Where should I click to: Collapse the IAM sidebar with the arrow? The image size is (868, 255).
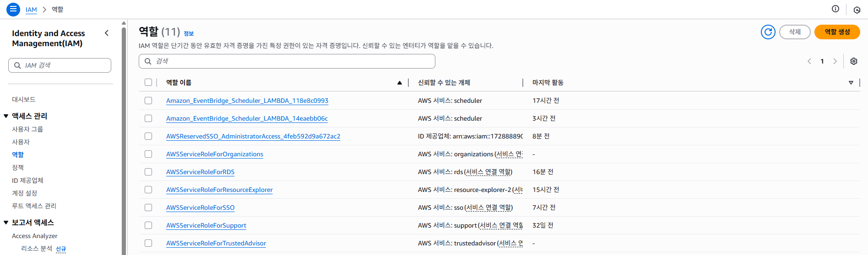click(x=107, y=33)
